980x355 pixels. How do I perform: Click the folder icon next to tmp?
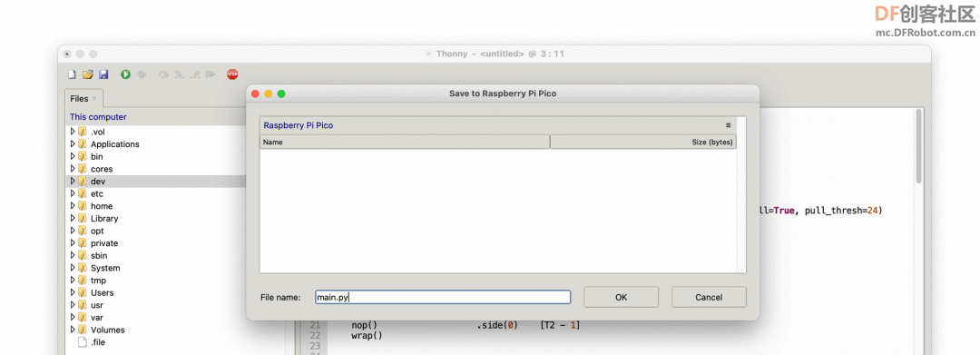coord(82,281)
